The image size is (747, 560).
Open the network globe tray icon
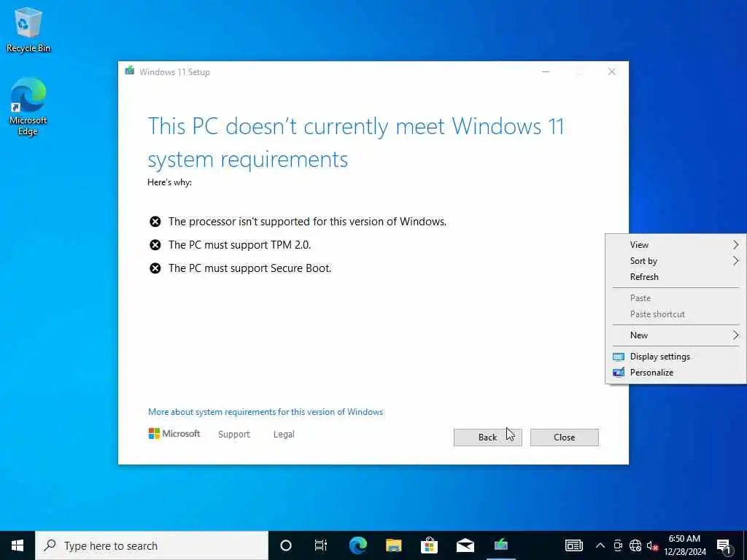click(x=635, y=545)
